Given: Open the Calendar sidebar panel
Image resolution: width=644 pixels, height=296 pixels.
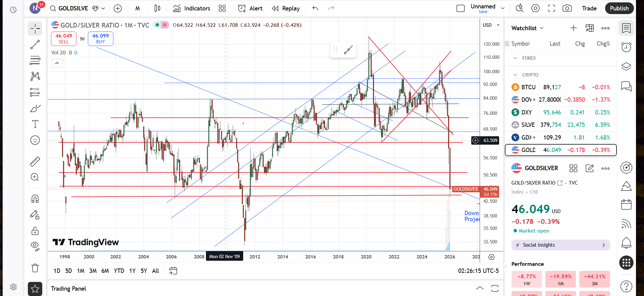Looking at the screenshot, I should point(626,204).
